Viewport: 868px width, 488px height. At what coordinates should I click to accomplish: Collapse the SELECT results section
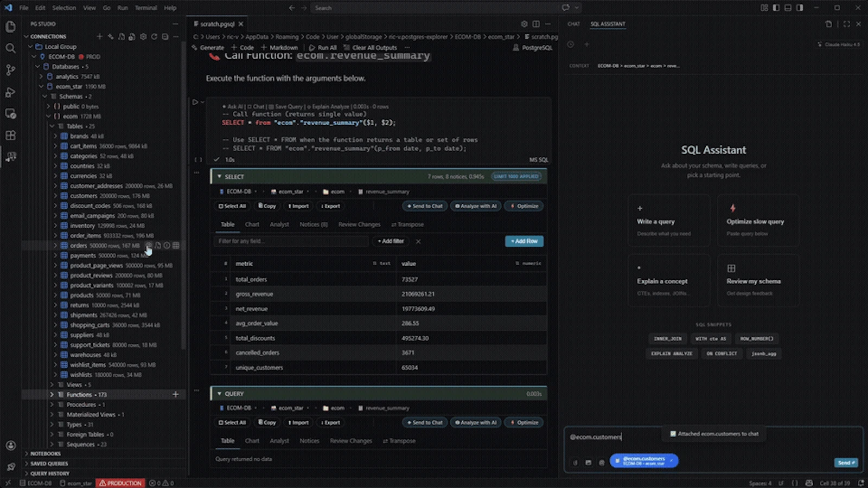tap(219, 177)
